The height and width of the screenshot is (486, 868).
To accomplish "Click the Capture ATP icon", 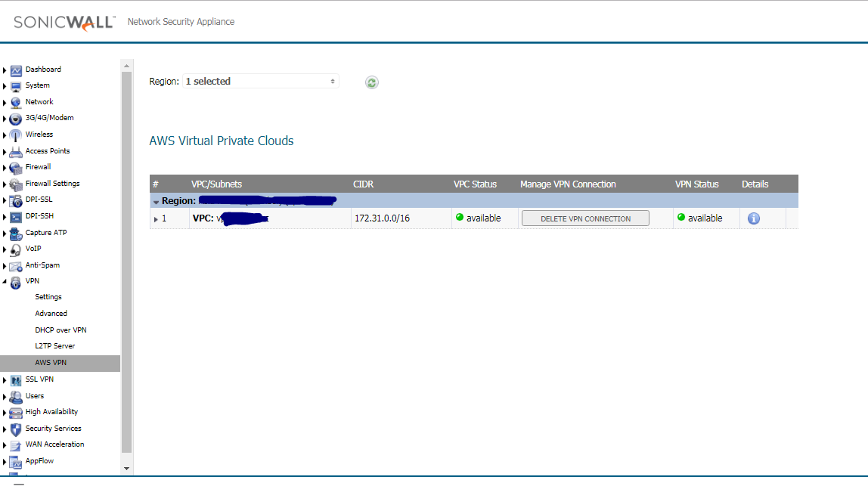I will point(16,233).
